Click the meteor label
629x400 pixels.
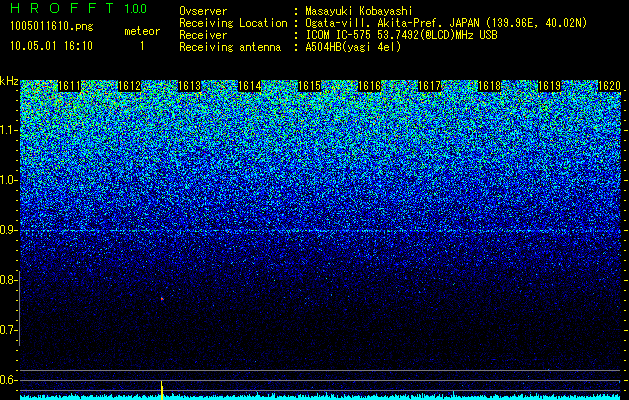[x=142, y=31]
